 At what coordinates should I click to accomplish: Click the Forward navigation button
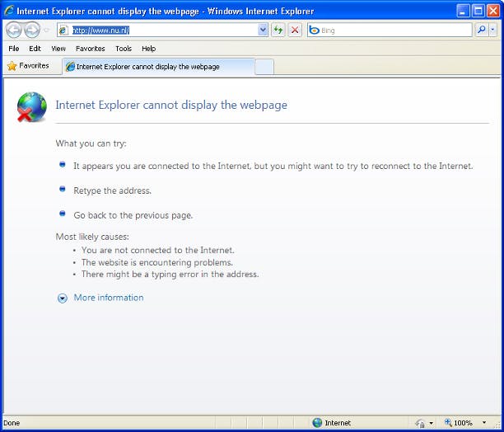point(32,31)
